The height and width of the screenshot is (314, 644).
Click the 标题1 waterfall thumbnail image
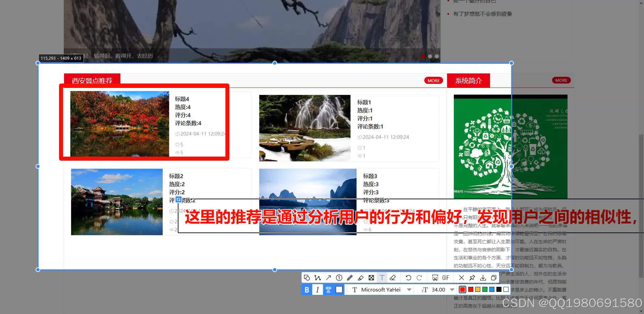coord(305,127)
